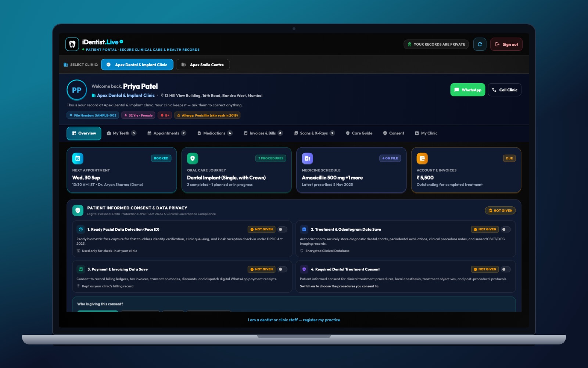Click the location pin icon before the address
This screenshot has height=368, width=588.
pyautogui.click(x=162, y=95)
